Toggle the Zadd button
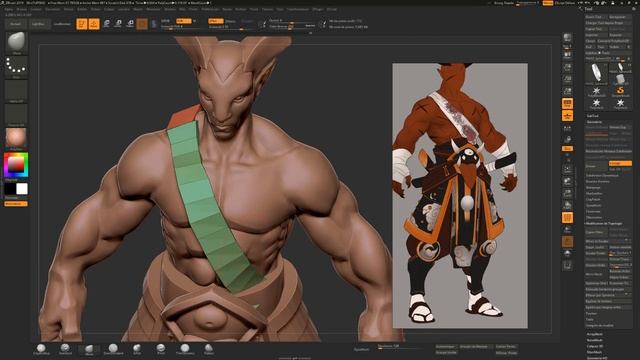The width and height of the screenshot is (640, 360). [216, 21]
